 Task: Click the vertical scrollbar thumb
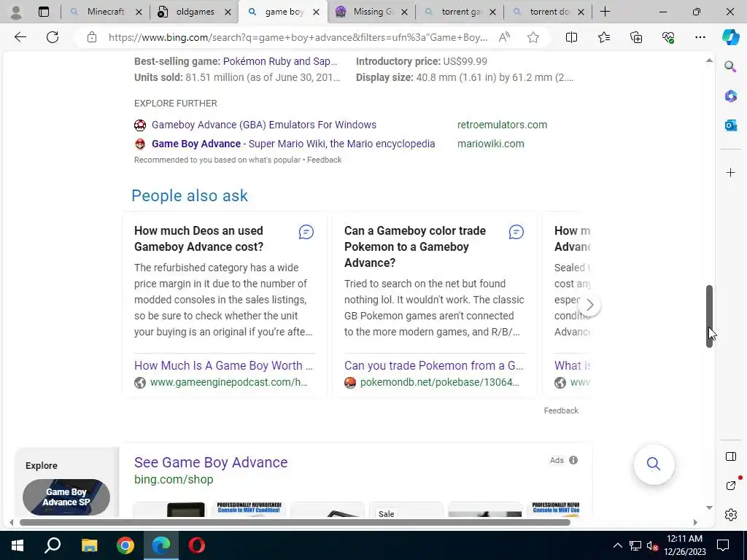coord(709,316)
